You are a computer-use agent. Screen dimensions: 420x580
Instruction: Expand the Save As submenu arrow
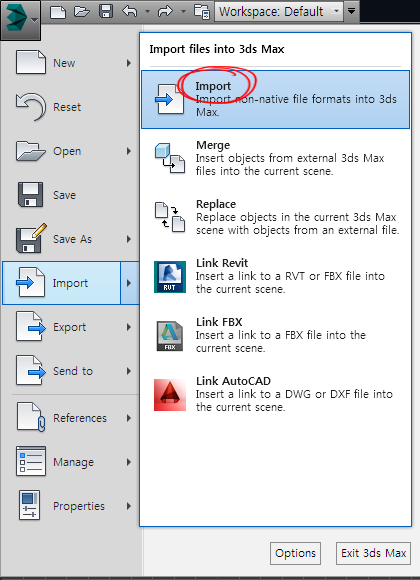129,239
